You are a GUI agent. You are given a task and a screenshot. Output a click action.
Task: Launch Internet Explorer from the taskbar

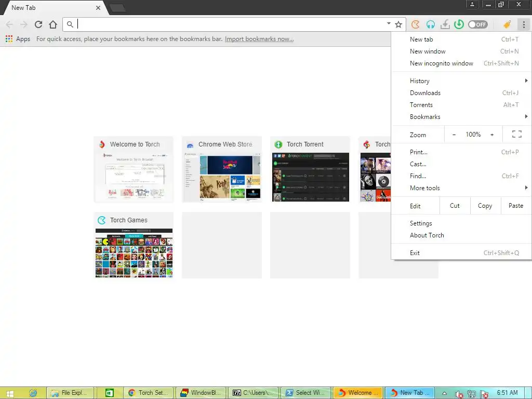tap(33, 393)
